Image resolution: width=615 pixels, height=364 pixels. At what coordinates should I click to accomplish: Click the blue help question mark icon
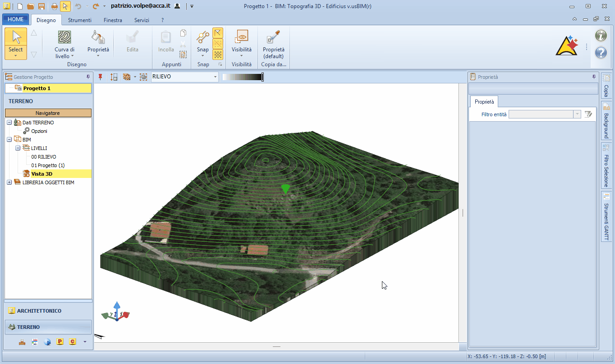601,53
